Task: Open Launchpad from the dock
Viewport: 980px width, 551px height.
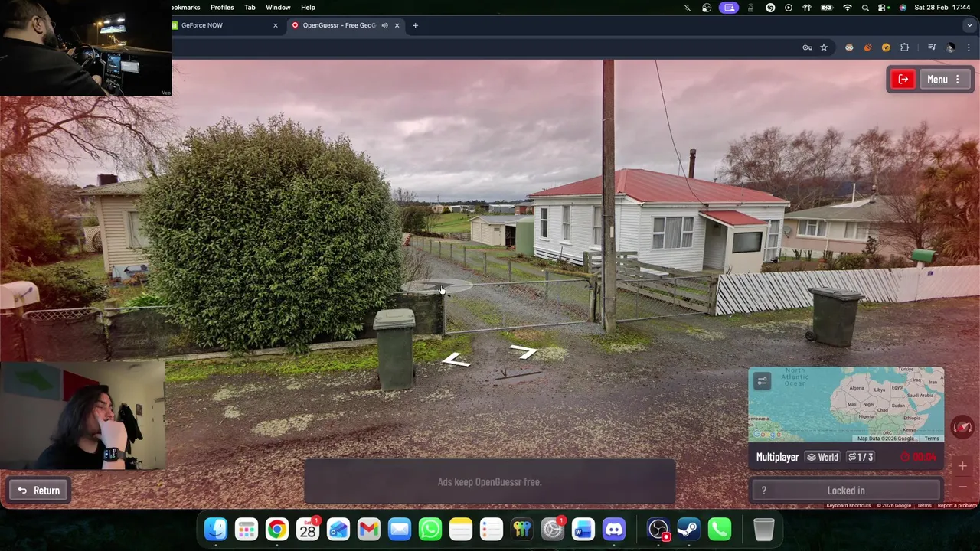Action: click(x=247, y=529)
